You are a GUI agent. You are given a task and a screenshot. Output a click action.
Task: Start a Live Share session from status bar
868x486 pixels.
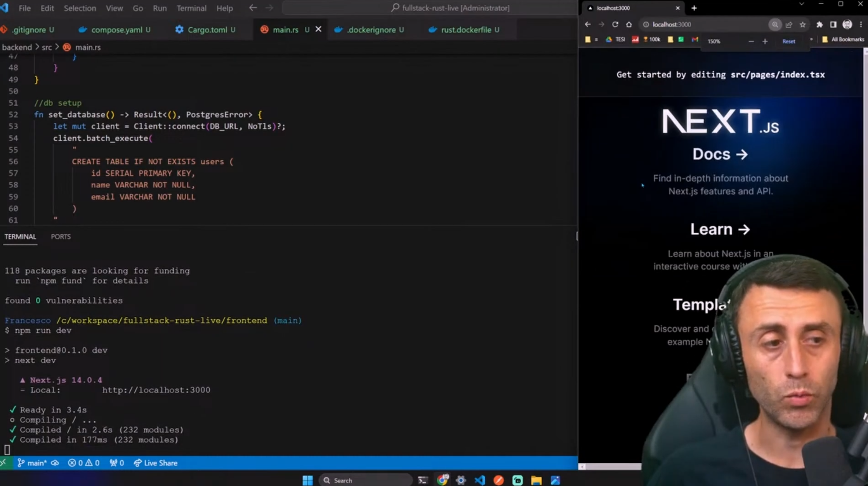click(155, 463)
